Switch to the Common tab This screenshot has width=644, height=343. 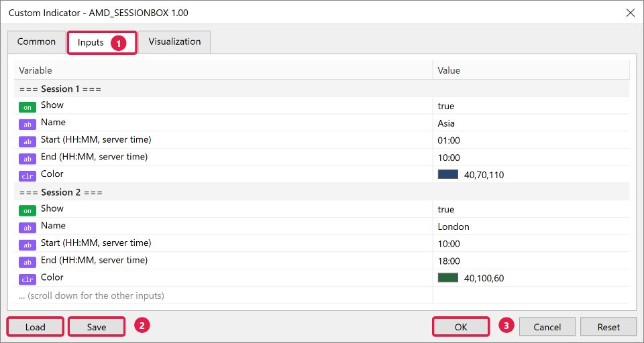click(x=36, y=42)
